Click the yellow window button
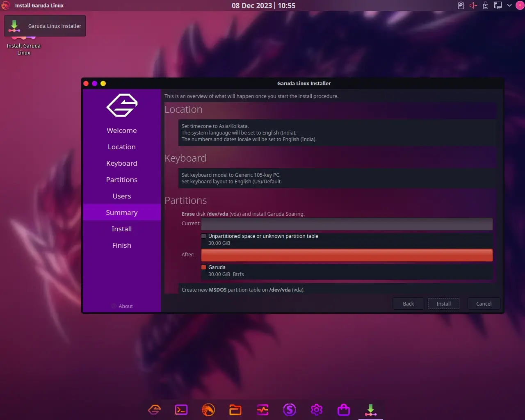525x420 pixels. point(103,83)
